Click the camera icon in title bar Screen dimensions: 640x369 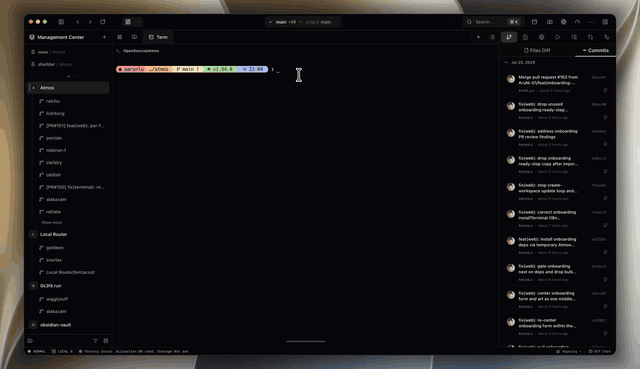click(x=549, y=22)
